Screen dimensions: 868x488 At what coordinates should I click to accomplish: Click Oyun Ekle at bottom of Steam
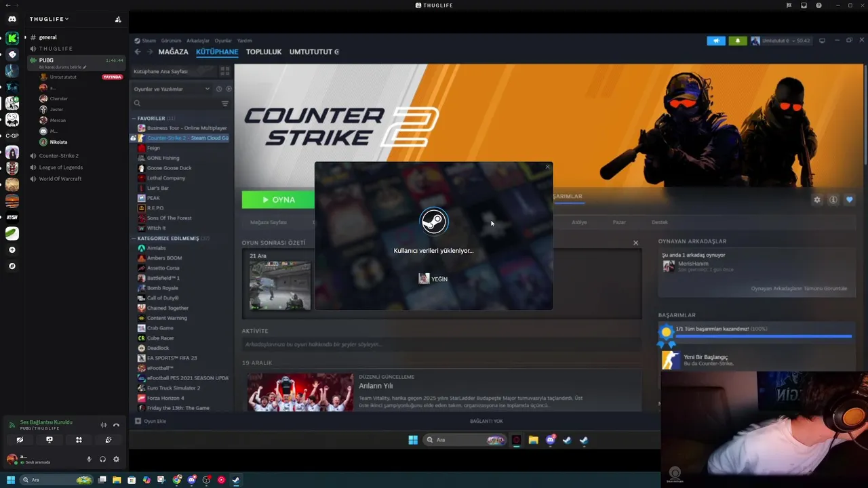click(151, 421)
